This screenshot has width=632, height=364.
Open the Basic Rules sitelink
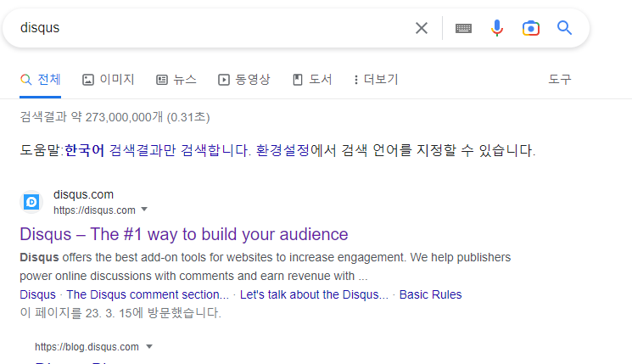click(430, 294)
